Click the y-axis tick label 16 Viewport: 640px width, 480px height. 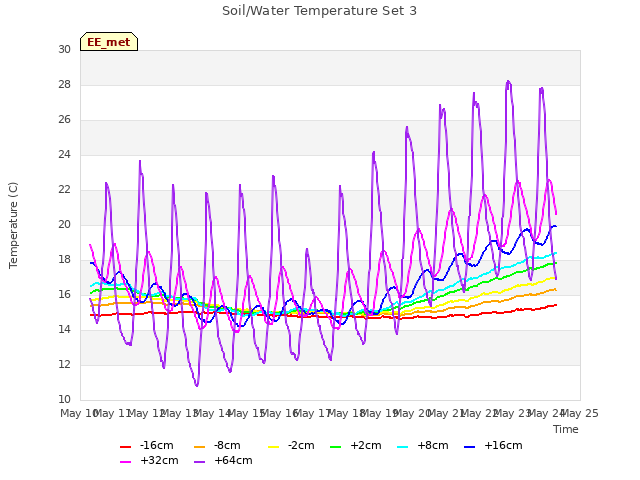(64, 295)
